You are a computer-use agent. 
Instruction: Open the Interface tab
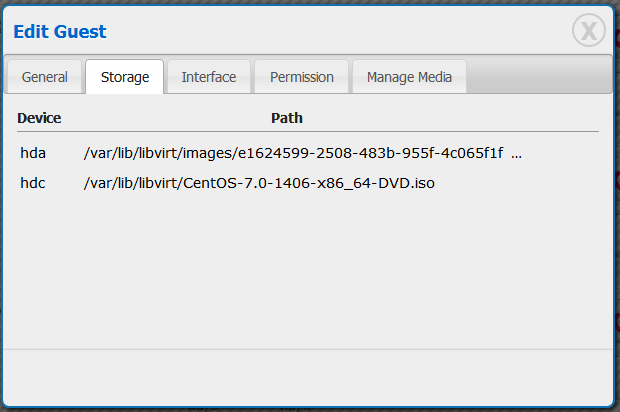(209, 77)
